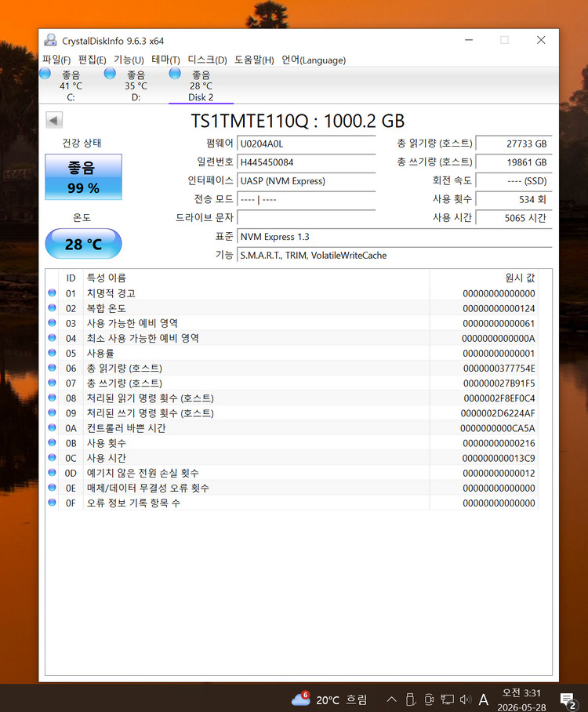Screen dimensions: 588x712
Task: Click raw value 0000002D6224AF
Action: pyautogui.click(x=498, y=413)
